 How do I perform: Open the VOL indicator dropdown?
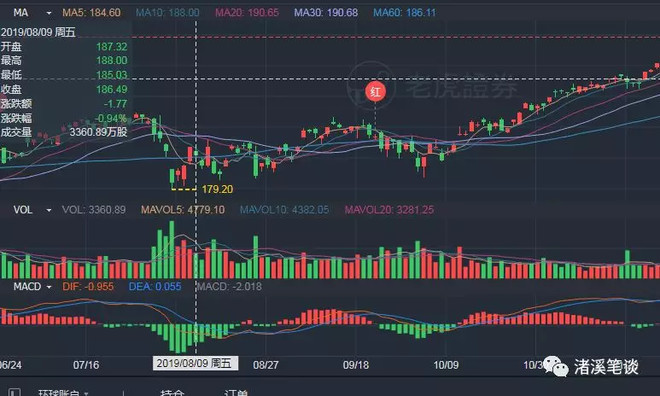coord(48,210)
